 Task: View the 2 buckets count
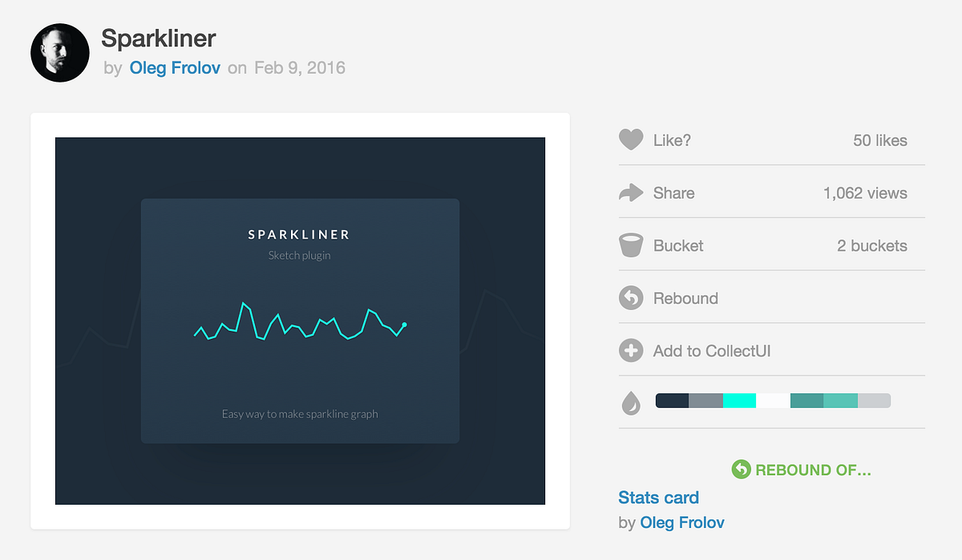coord(872,246)
